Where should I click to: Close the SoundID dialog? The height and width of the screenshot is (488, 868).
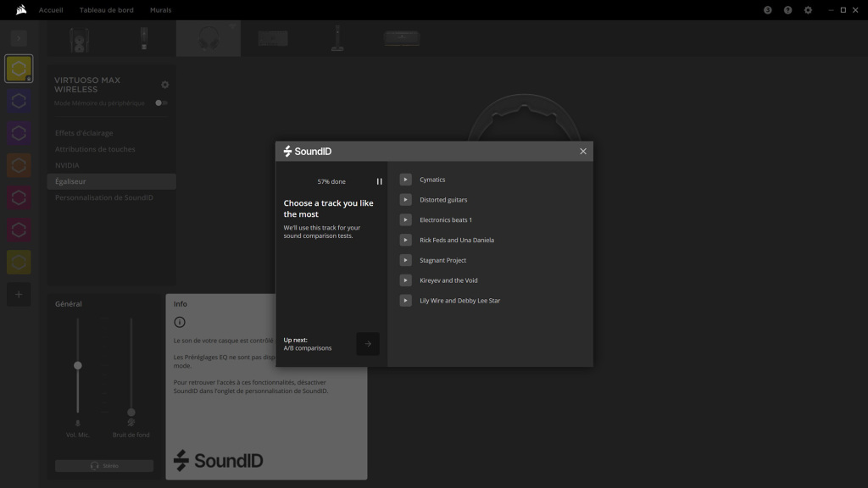pyautogui.click(x=583, y=151)
